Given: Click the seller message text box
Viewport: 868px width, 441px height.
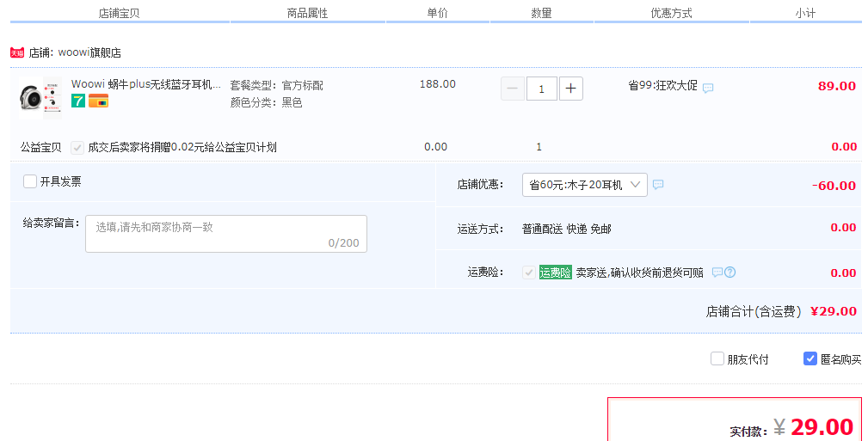Looking at the screenshot, I should coord(226,234).
